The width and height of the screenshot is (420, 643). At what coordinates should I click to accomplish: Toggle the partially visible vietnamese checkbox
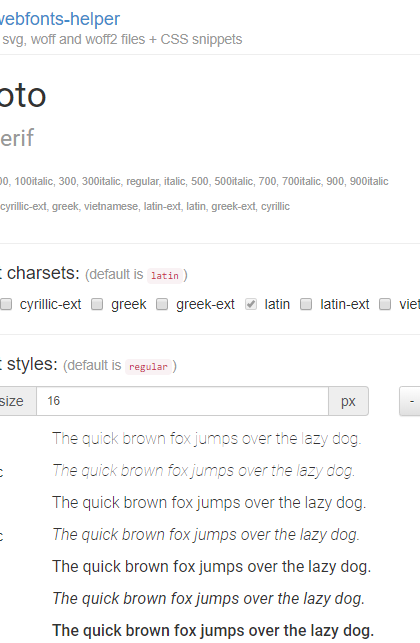tap(385, 304)
